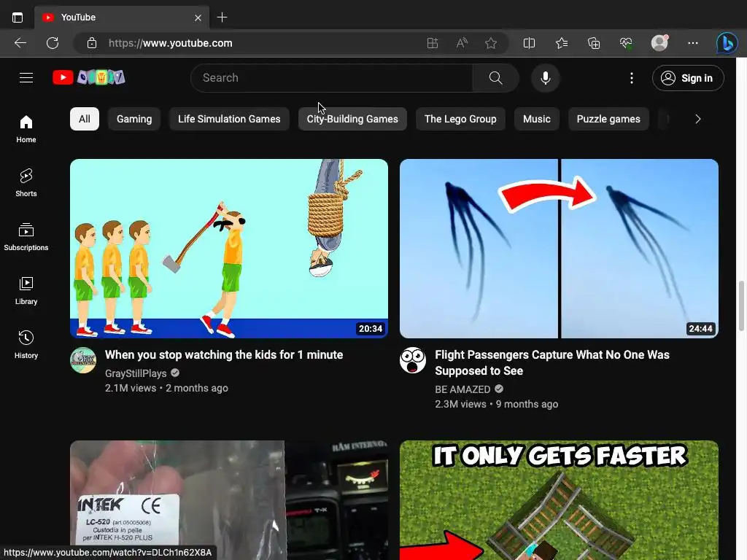This screenshot has height=560, width=747.
Task: Open Library in sidebar
Action: [26, 290]
